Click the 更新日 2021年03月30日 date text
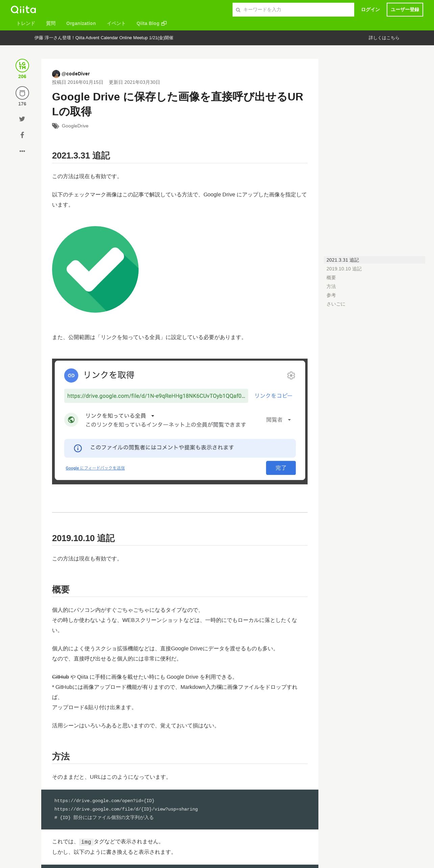The width and height of the screenshot is (434, 868). (x=135, y=82)
